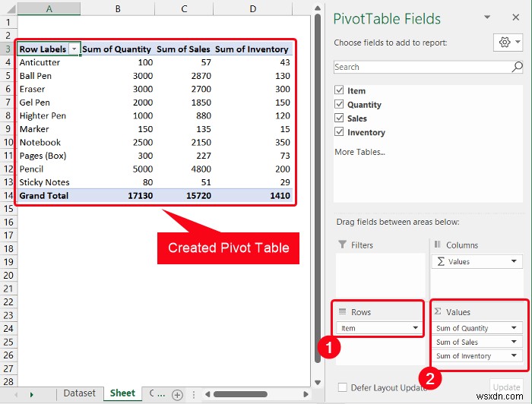
Task: Add a new sheet with the plus icon
Action: [177, 395]
